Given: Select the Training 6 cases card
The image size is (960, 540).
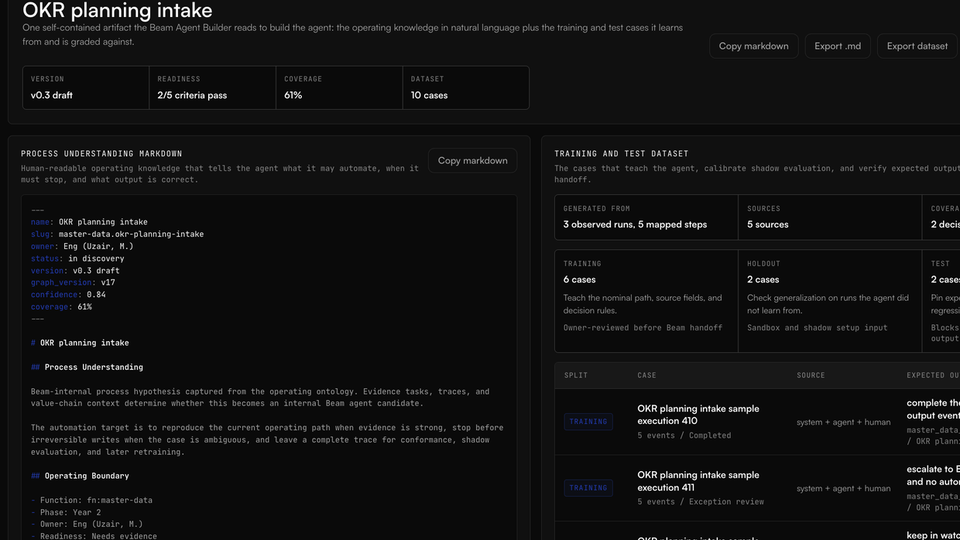Looking at the screenshot, I should point(646,301).
